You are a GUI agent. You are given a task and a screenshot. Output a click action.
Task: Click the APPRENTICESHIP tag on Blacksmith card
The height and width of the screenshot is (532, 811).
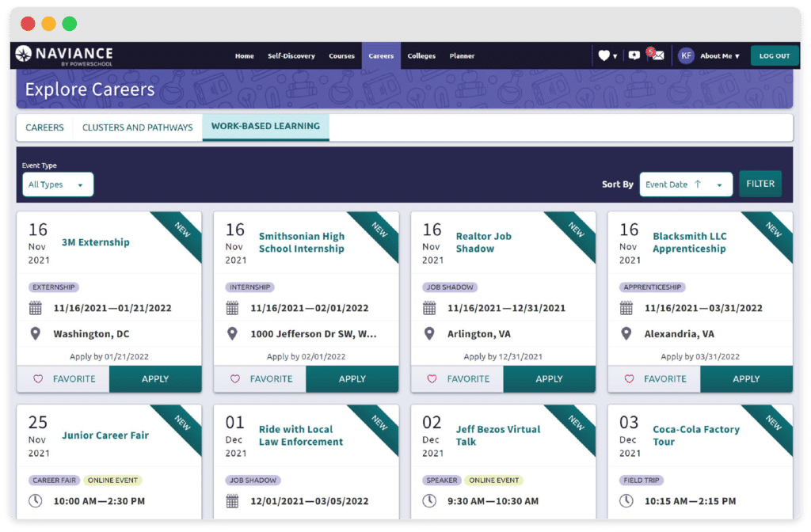coord(653,287)
